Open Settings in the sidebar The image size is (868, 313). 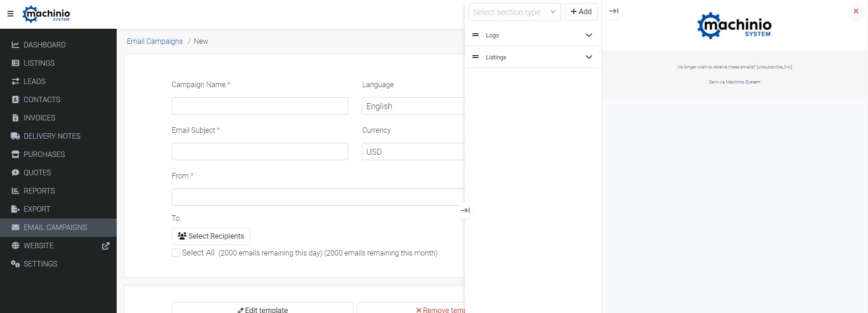pos(58,264)
